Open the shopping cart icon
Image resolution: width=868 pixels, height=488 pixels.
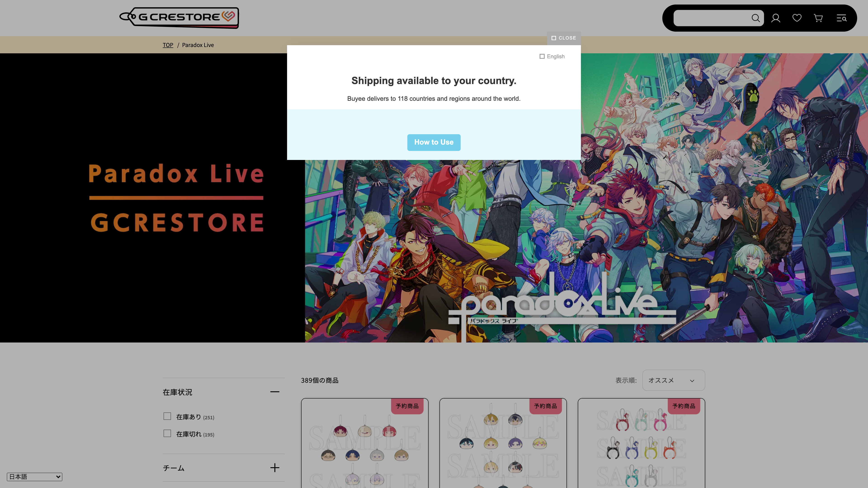pyautogui.click(x=818, y=18)
